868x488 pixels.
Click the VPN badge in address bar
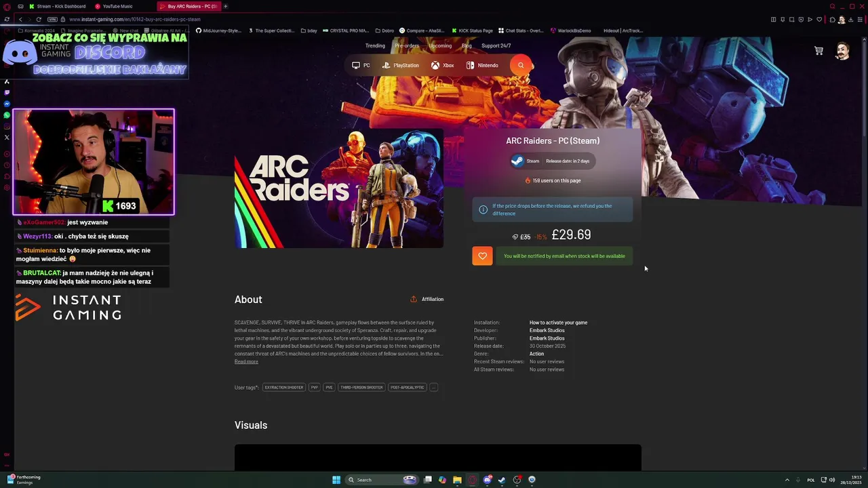coord(52,19)
